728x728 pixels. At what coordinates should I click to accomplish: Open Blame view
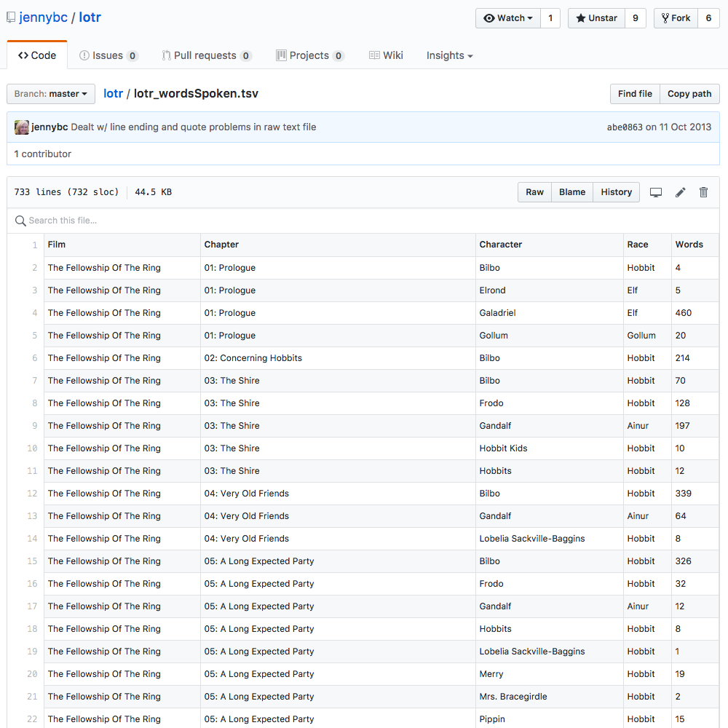pyautogui.click(x=572, y=192)
